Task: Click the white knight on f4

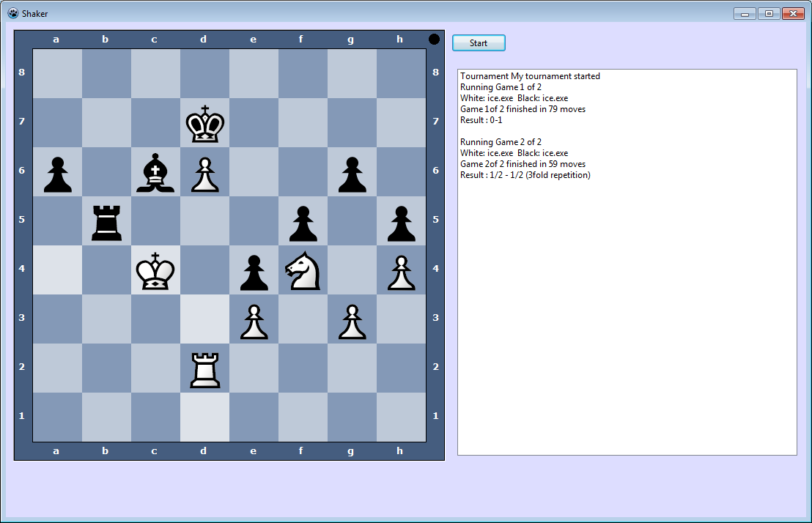Action: [303, 272]
